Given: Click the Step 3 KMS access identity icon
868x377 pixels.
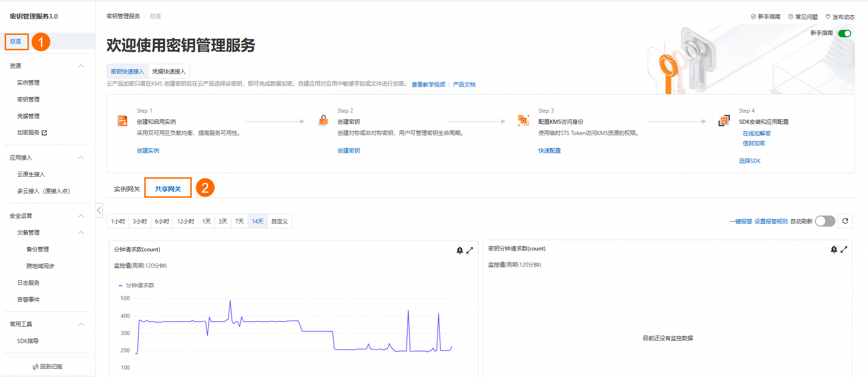Looking at the screenshot, I should (x=524, y=121).
